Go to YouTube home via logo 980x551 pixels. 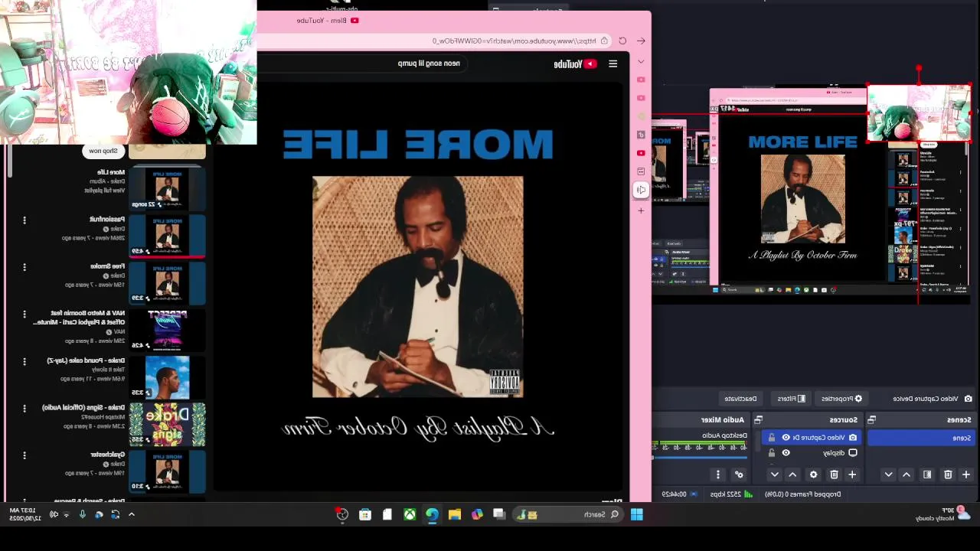[575, 64]
